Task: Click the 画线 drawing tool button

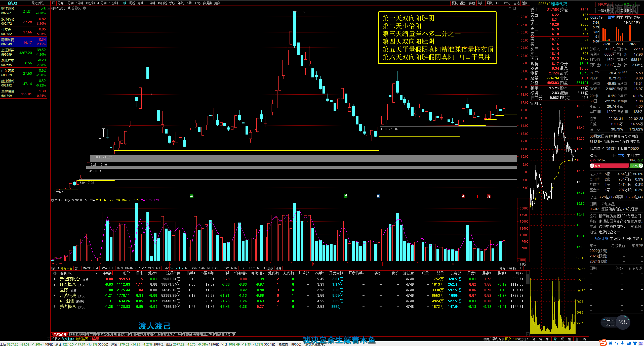Action: (490, 3)
